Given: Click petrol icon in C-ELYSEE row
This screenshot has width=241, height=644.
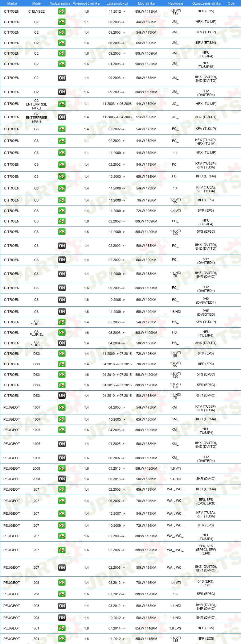Looking at the screenshot, I should click(62, 11).
